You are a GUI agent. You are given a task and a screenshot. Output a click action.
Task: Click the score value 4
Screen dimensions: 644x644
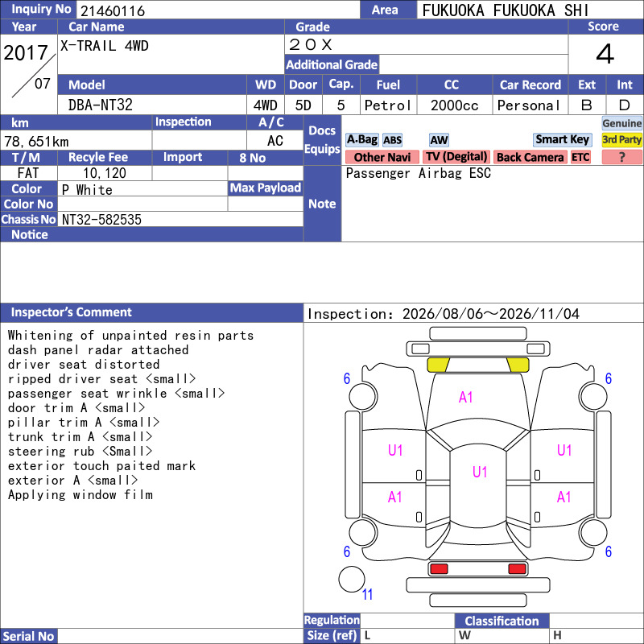[x=605, y=54]
